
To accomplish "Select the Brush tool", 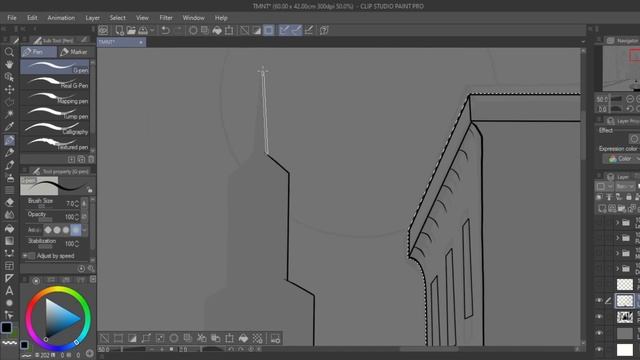I will (9, 165).
